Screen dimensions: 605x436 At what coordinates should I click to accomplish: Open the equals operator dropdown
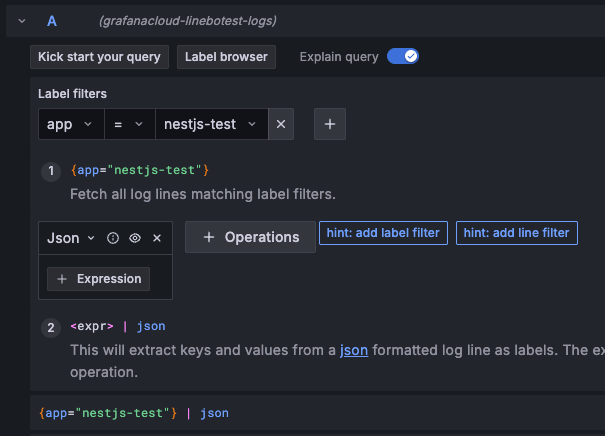130,124
